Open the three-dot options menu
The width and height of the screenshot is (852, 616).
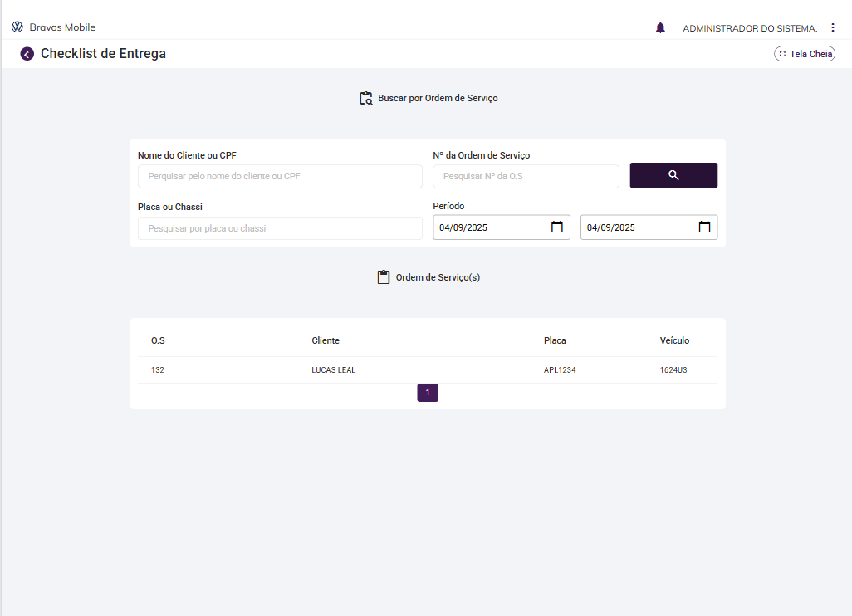[x=833, y=27]
